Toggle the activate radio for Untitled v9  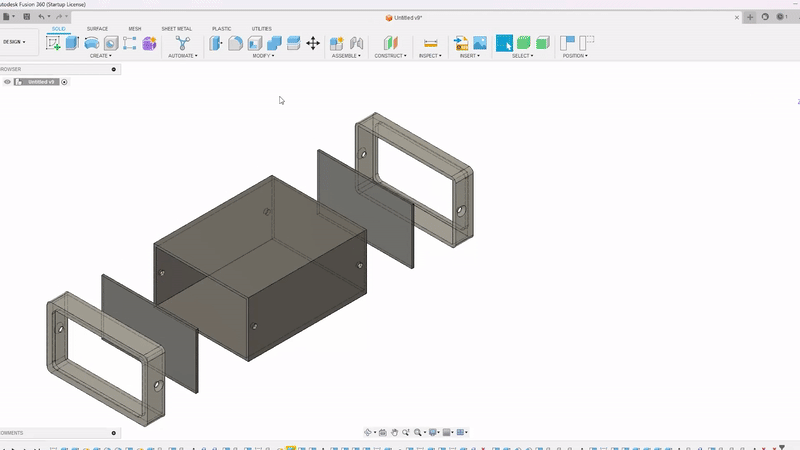click(x=64, y=82)
